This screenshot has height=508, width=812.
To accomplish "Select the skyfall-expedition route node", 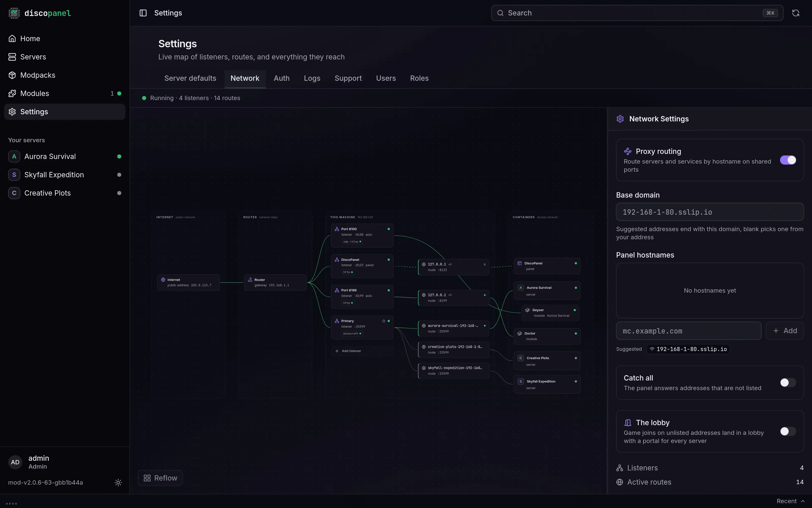I will (453, 371).
